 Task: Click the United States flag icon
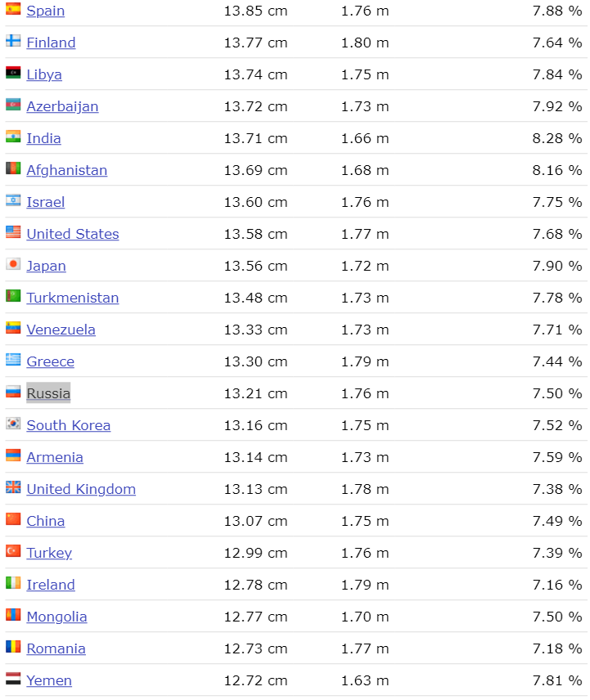tap(13, 233)
